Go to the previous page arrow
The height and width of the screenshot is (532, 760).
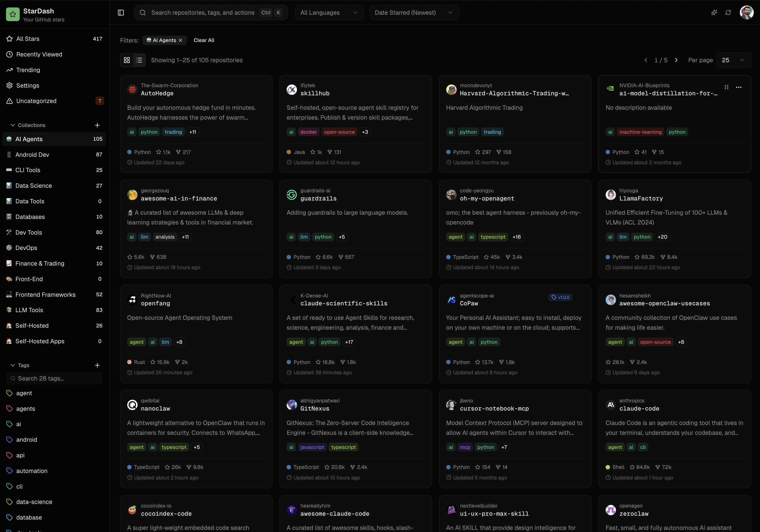point(646,60)
